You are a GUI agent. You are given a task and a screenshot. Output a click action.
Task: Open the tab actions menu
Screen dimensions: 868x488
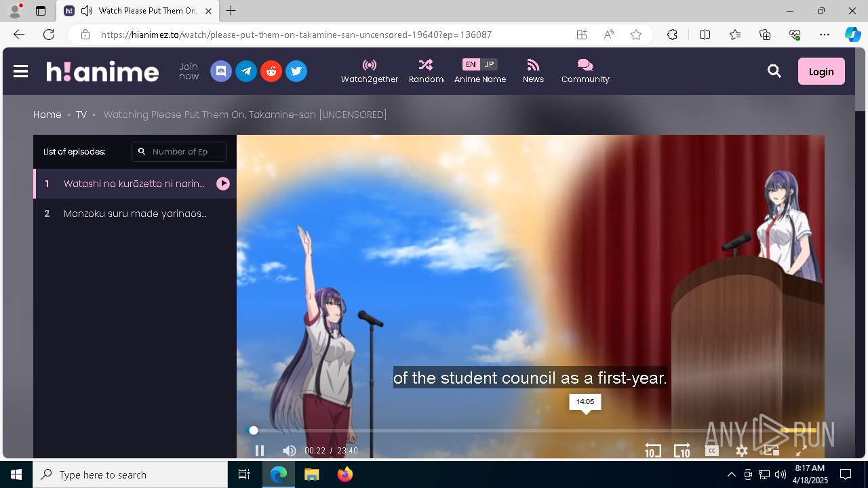point(41,11)
